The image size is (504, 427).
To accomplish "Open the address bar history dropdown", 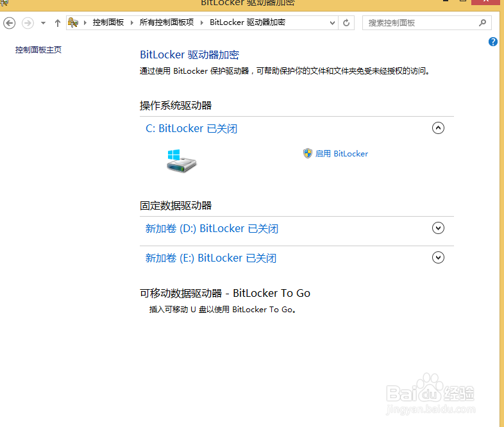I will 332,23.
